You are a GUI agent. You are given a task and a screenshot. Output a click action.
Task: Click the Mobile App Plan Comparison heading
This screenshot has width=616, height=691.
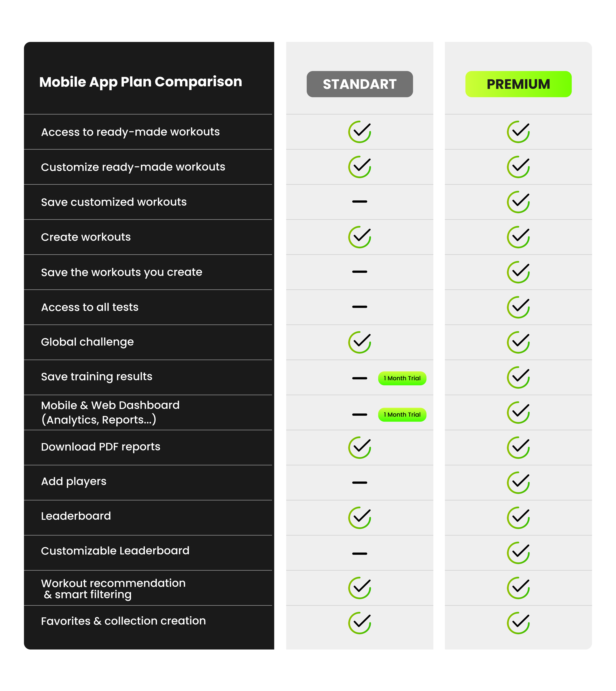(140, 82)
